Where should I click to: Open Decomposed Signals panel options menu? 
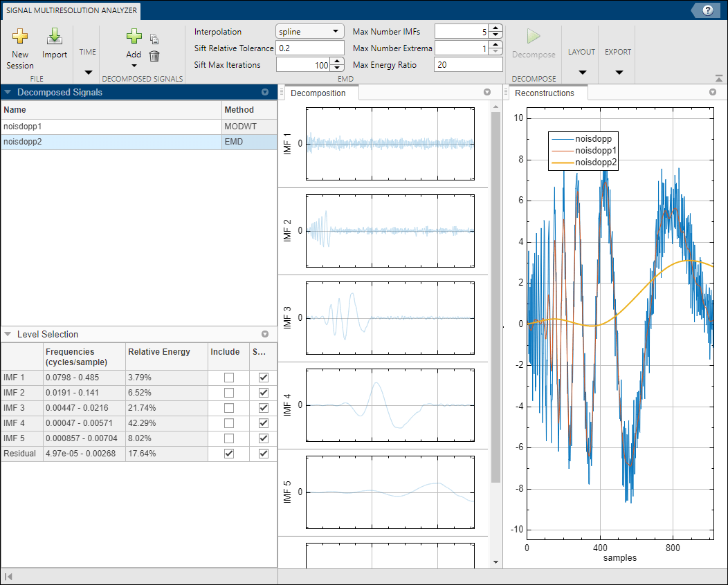click(x=264, y=92)
